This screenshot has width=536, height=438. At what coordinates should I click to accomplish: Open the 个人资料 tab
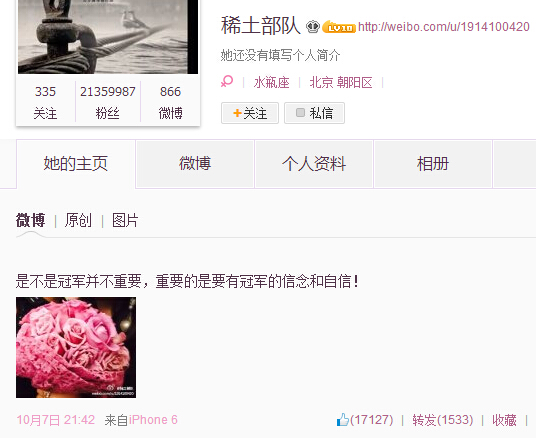(x=314, y=164)
